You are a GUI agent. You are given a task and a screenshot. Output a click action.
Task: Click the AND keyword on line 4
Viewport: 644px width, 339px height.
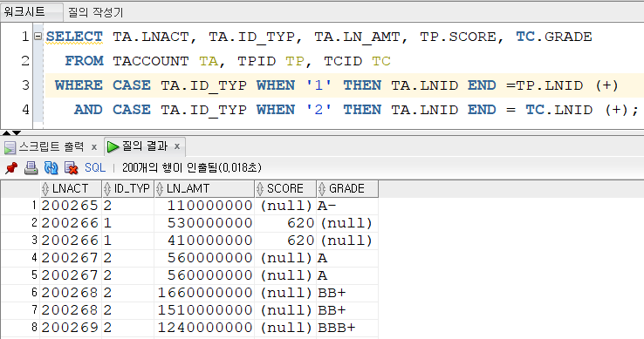coord(88,110)
